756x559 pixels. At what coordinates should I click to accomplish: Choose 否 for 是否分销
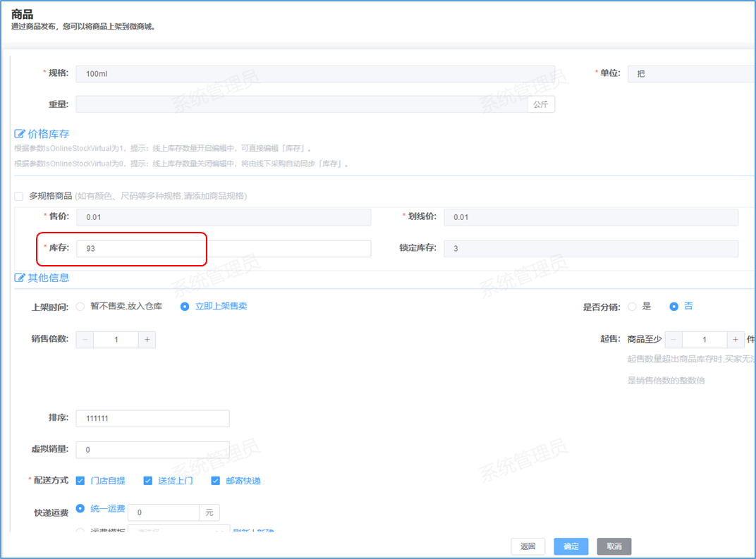pyautogui.click(x=674, y=307)
